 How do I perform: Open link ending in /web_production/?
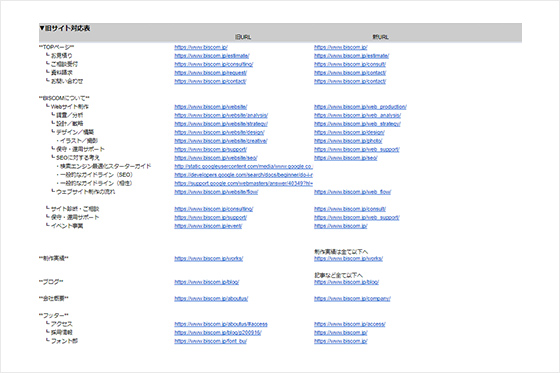point(360,107)
